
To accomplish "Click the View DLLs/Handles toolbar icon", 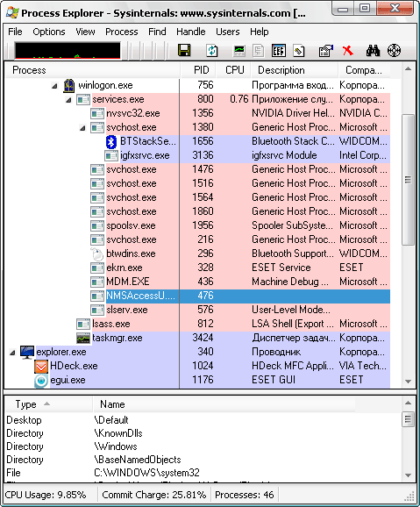I will (x=299, y=51).
